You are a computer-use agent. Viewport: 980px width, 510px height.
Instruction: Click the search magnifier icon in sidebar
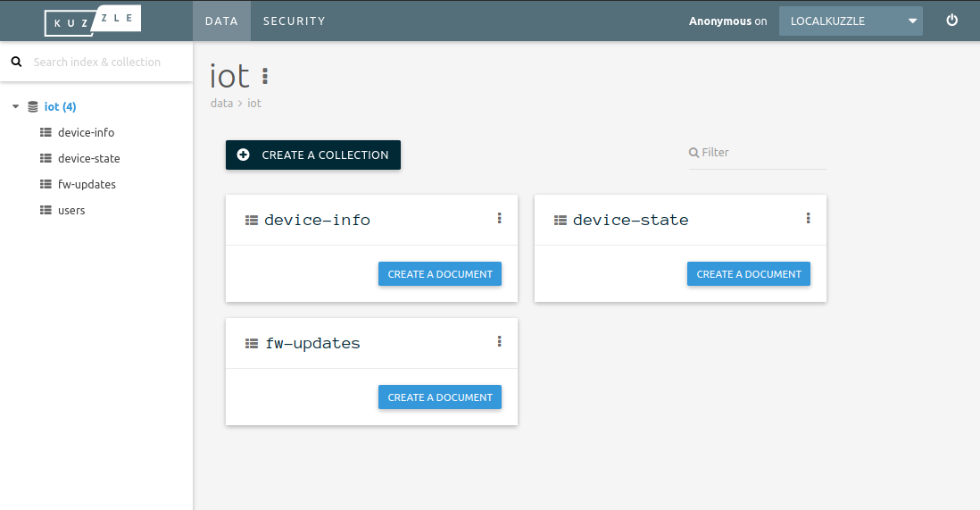(x=15, y=62)
